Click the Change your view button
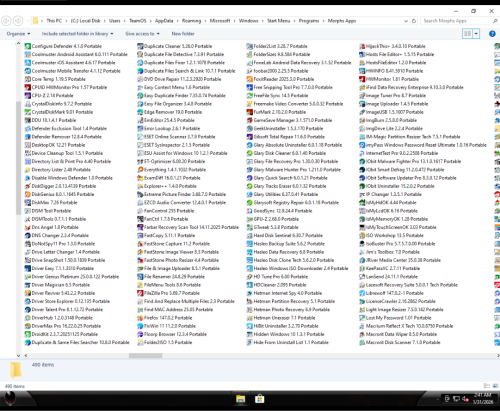 468,34
